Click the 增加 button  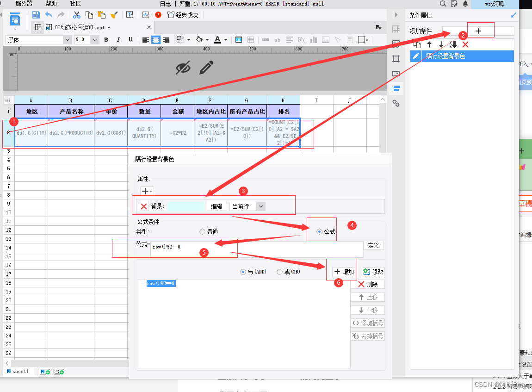tap(344, 272)
